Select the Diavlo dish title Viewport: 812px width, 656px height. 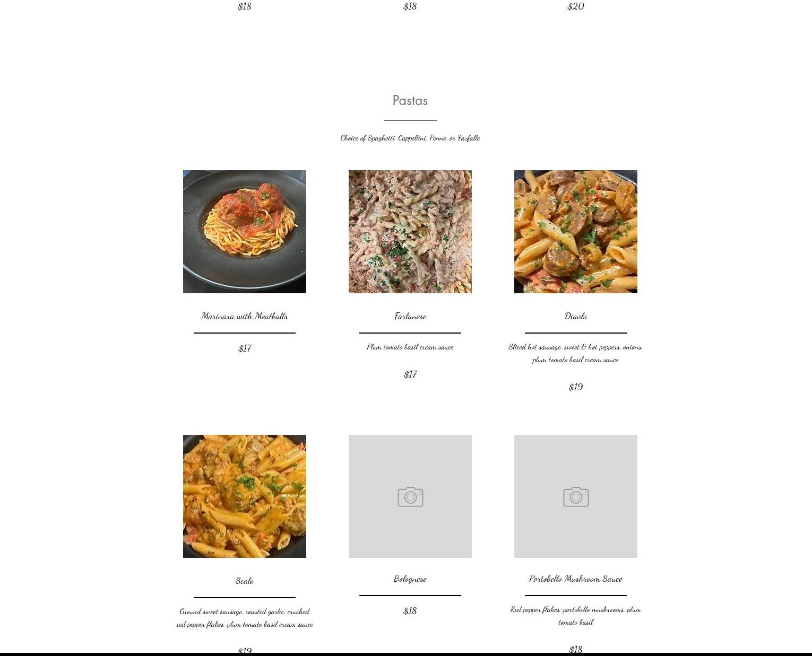pos(576,316)
